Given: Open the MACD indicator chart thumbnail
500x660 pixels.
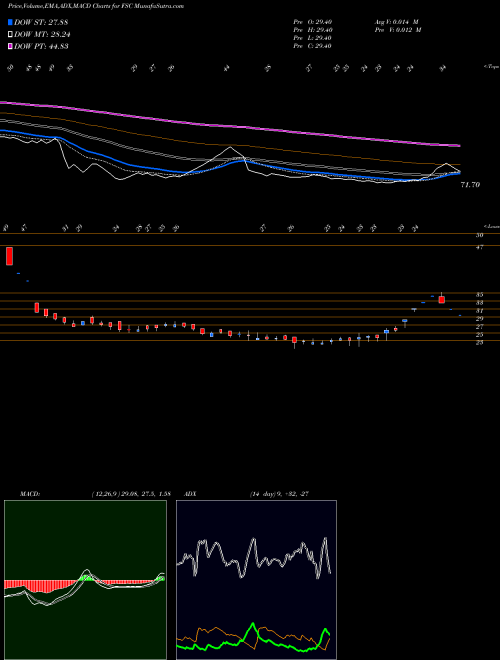Looking at the screenshot, I should (85, 580).
